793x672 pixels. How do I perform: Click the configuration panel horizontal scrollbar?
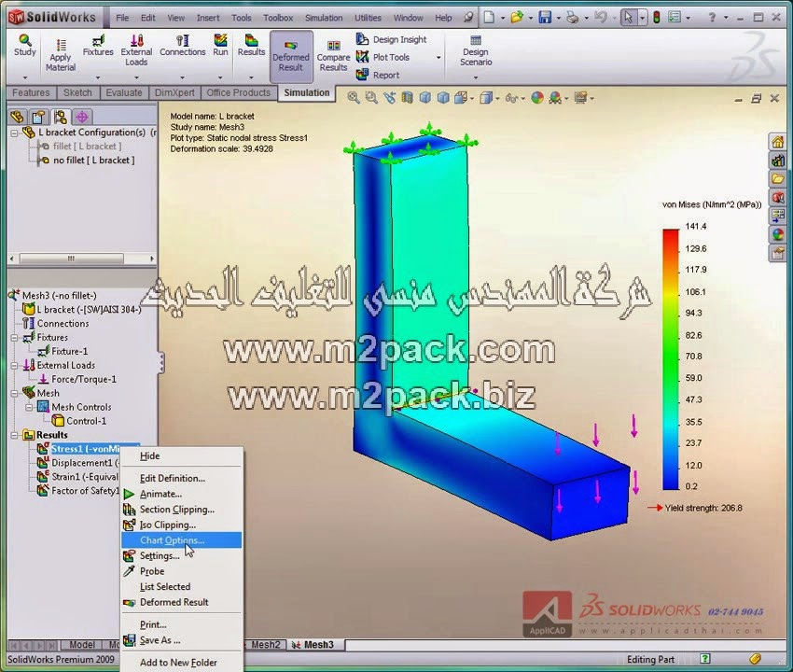81,259
